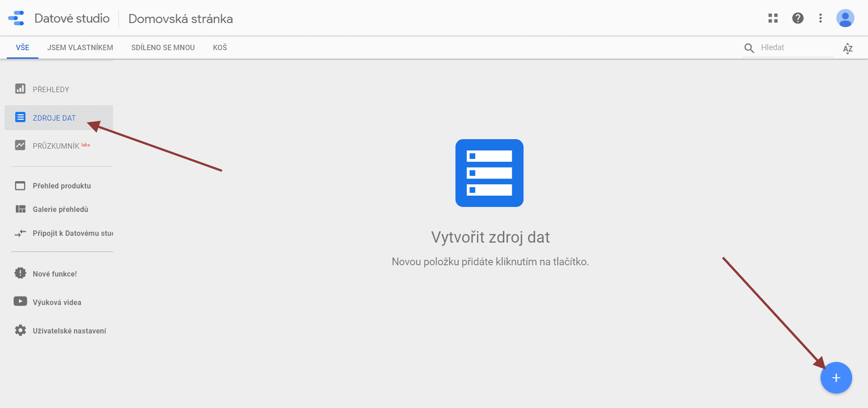Open Galerie přehledů link
Image resolution: width=868 pixels, height=408 pixels.
click(x=60, y=209)
